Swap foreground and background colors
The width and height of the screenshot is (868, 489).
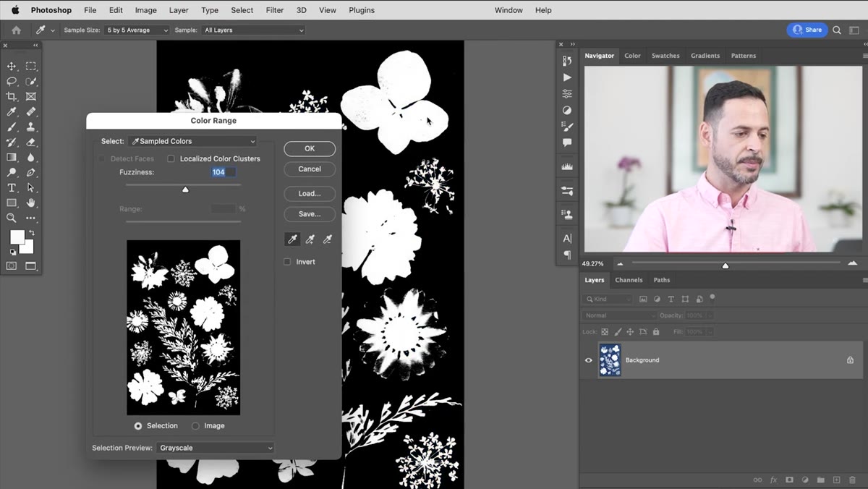[30, 233]
